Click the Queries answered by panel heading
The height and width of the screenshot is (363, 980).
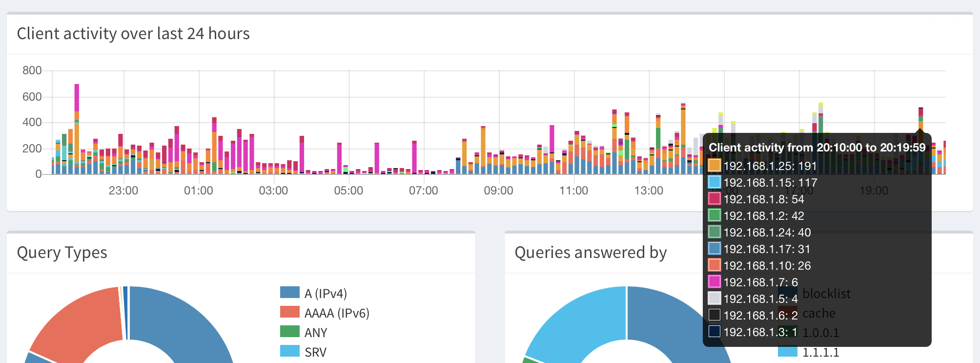point(591,253)
